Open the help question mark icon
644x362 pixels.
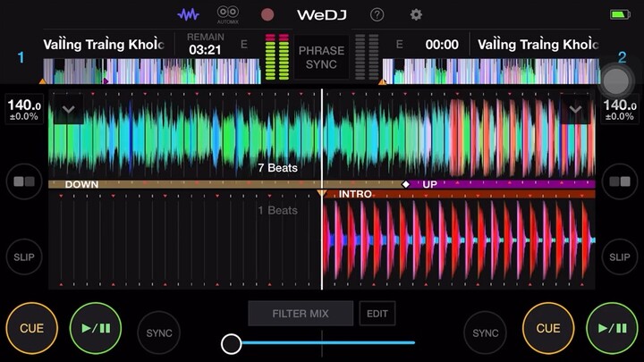click(377, 15)
